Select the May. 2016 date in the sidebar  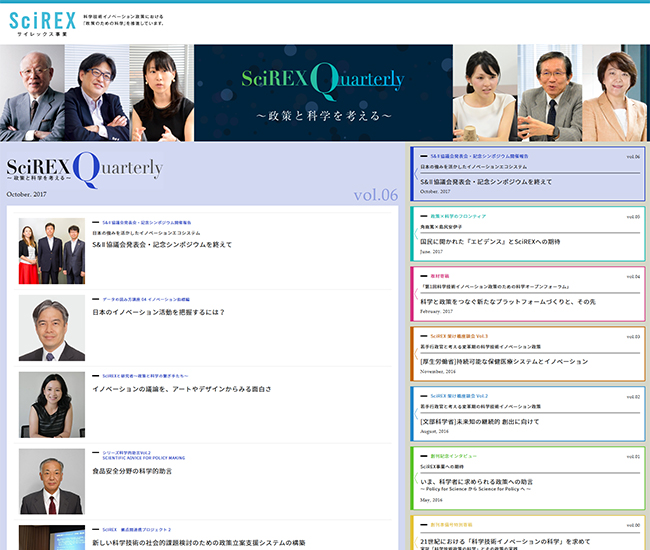(431, 500)
